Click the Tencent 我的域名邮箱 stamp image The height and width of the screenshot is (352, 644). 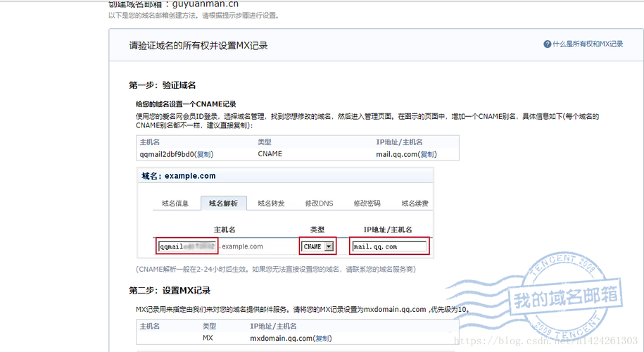(x=569, y=299)
